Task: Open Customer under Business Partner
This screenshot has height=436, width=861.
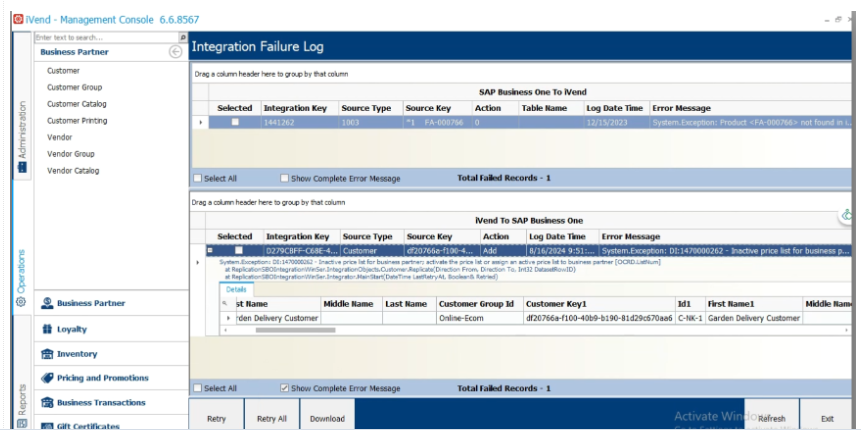Action: (63, 71)
